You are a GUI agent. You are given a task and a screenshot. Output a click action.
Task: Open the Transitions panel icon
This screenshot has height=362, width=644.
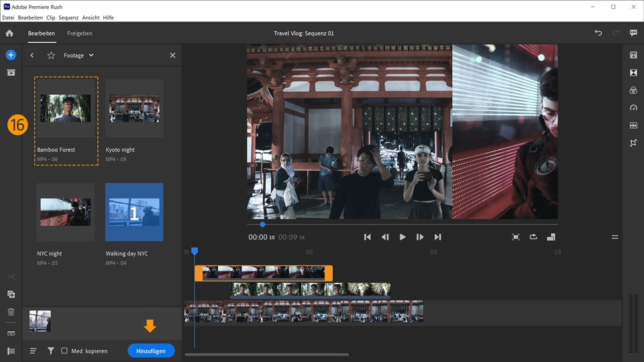point(633,72)
